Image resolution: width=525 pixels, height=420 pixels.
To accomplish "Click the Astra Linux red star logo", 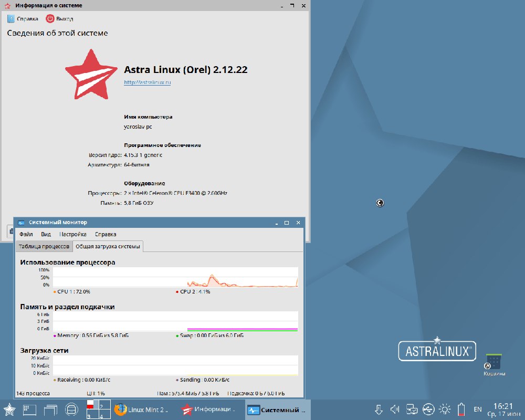I will (91, 75).
